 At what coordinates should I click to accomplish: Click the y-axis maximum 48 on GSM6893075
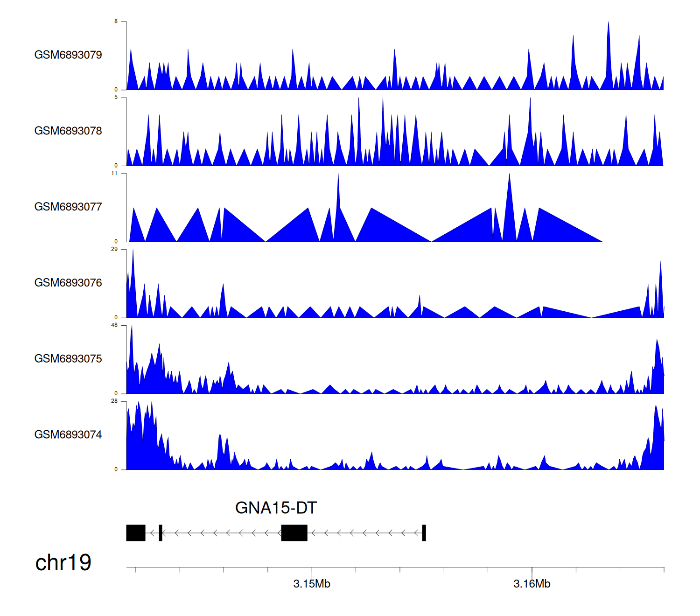pyautogui.click(x=114, y=325)
